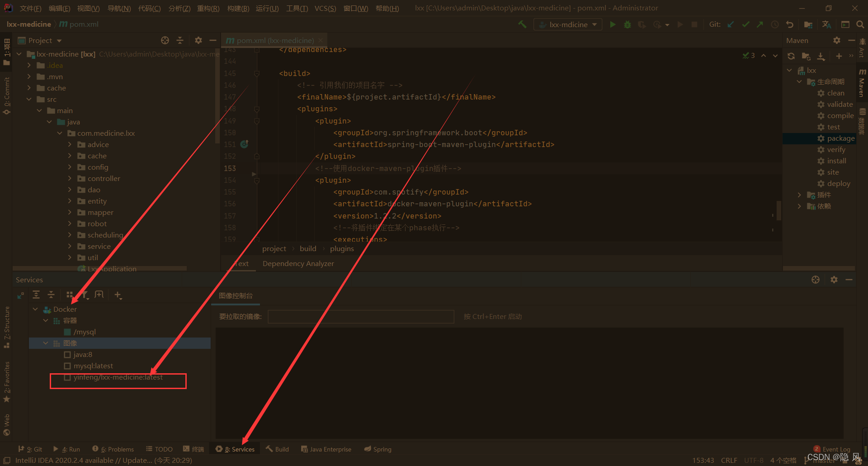The height and width of the screenshot is (466, 868).
Task: Open the 文件(F) menu
Action: pos(30,8)
